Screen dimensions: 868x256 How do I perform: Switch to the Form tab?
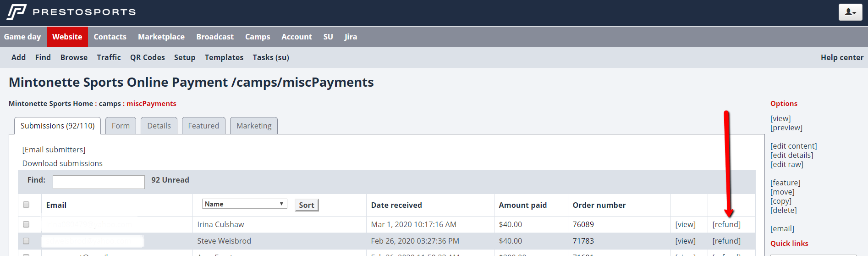121,126
